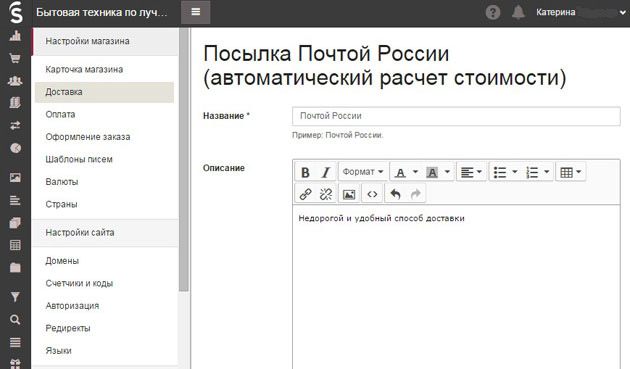Click the hint text Пример: Почтой России.

coord(338,135)
